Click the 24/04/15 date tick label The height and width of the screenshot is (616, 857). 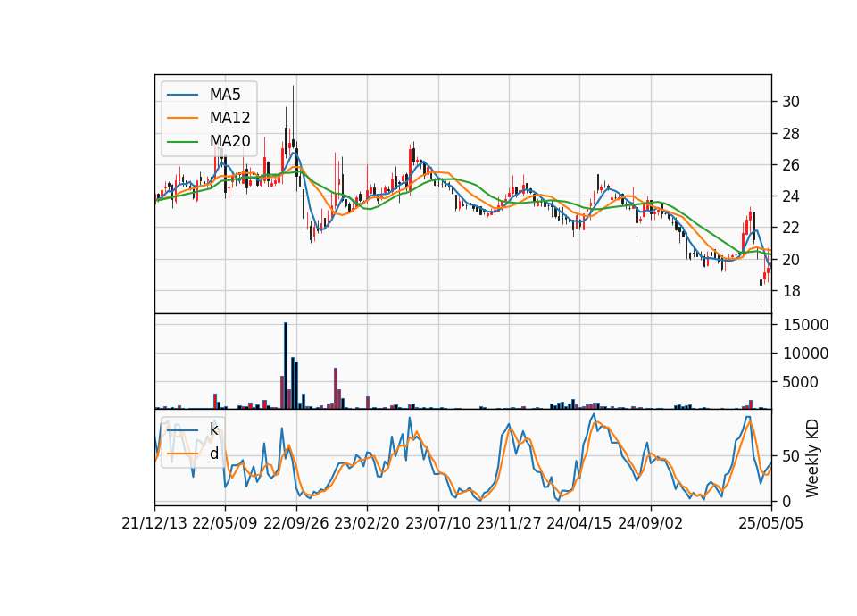(579, 523)
